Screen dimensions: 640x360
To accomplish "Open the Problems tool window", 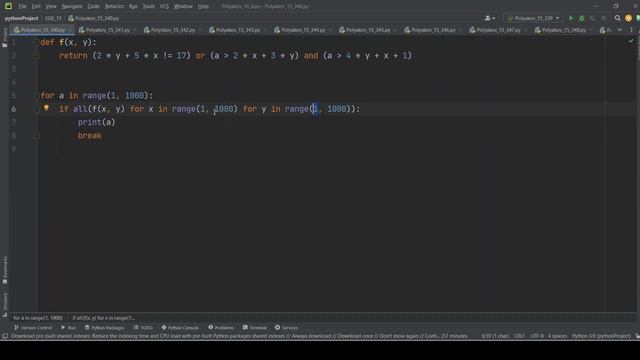I will 221,328.
